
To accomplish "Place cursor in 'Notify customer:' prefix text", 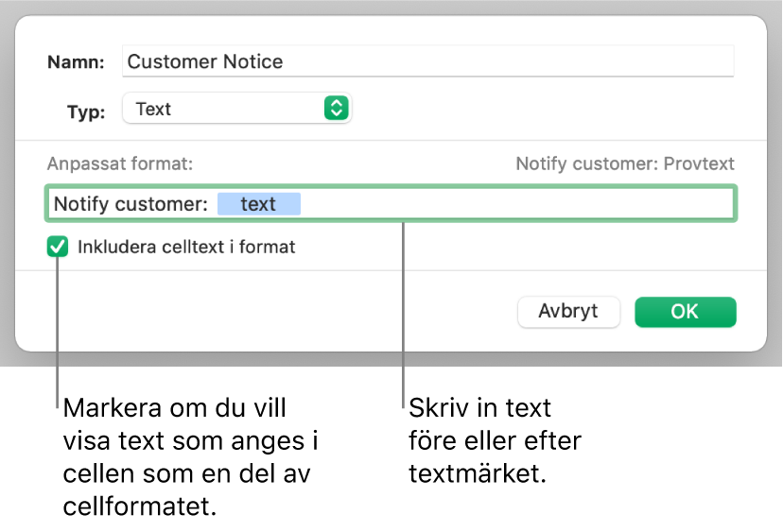I will (x=130, y=204).
